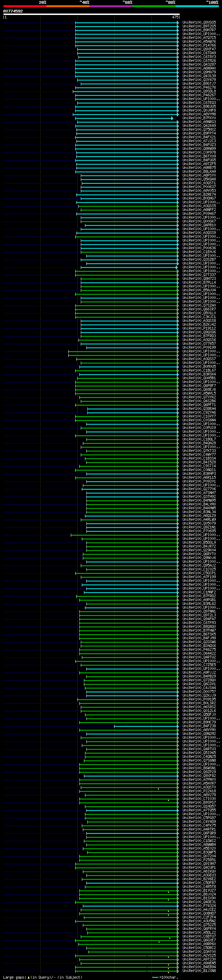The image size is (222, 980).
Task: Select the UniRef100_Q9XF47 label
Action: point(199,49)
